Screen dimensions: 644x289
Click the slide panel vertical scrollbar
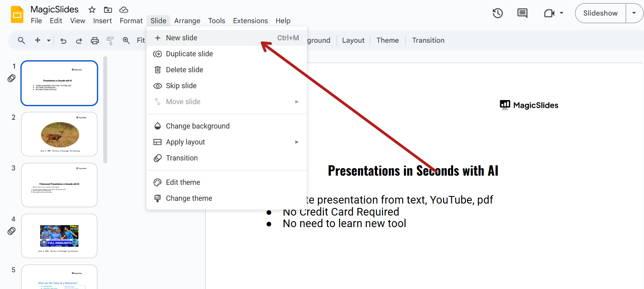105,110
